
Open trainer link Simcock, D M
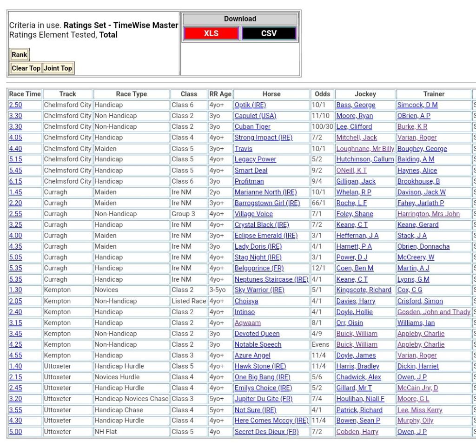click(x=417, y=105)
